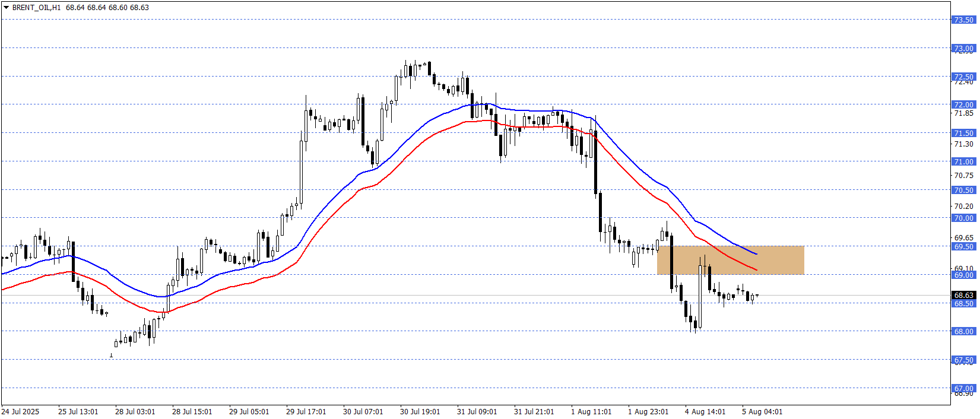Click the 1 Aug 11:01 time label
Screen dimensions: 980x419
(591, 411)
